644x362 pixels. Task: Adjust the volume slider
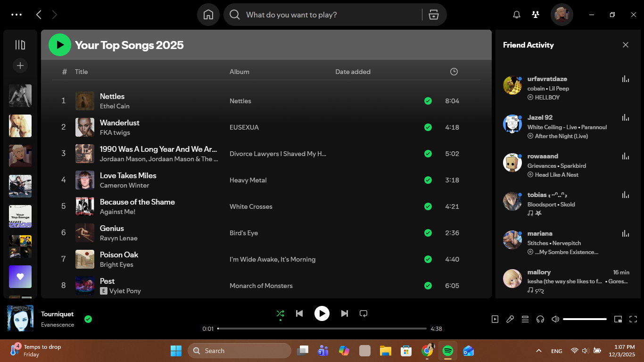pyautogui.click(x=585, y=319)
